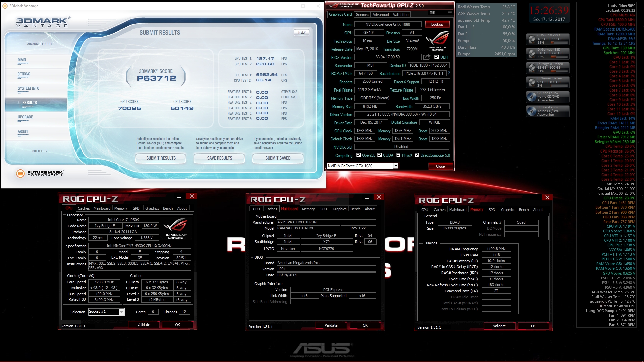Click the H: disc drive icon
Viewport: 644px width, 362px height.
[x=532, y=111]
